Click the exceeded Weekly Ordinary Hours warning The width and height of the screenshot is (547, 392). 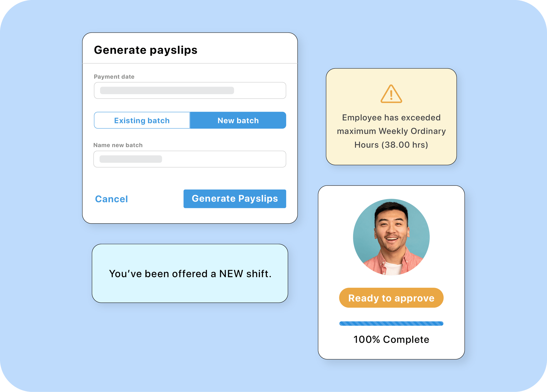point(391,117)
